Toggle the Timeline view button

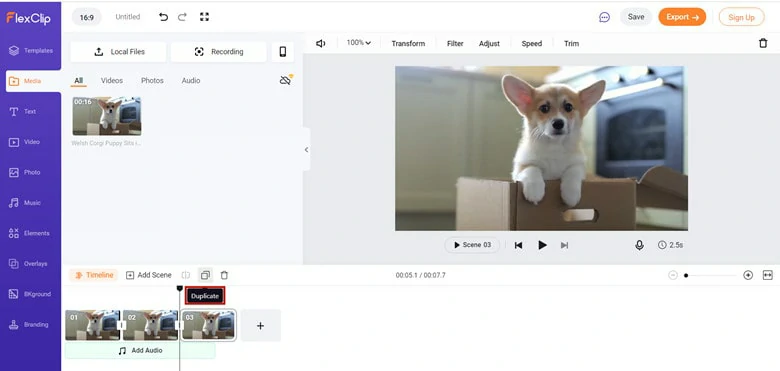point(94,275)
